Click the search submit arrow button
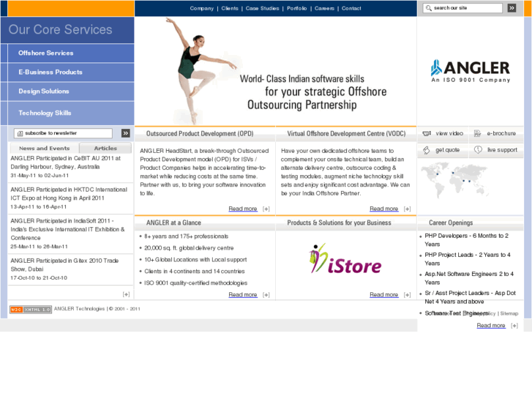Image resolution: width=532 pixels, height=399 pixels. [512, 8]
